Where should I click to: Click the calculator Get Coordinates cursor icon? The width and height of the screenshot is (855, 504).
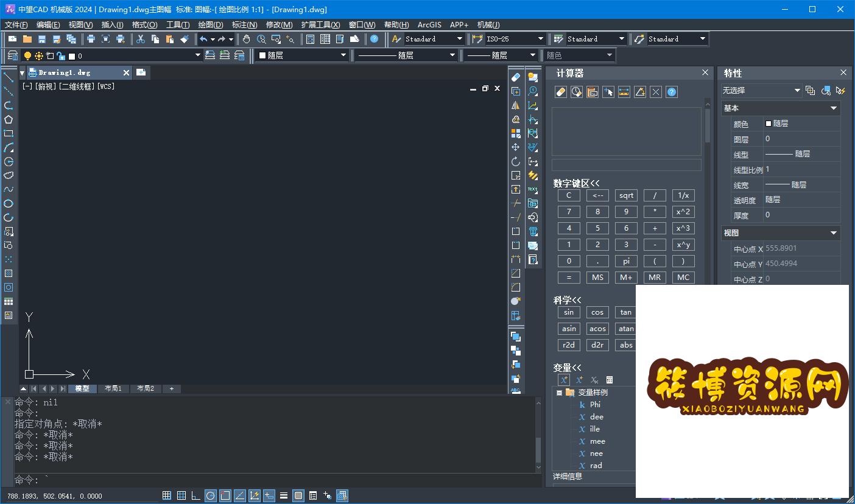point(608,92)
